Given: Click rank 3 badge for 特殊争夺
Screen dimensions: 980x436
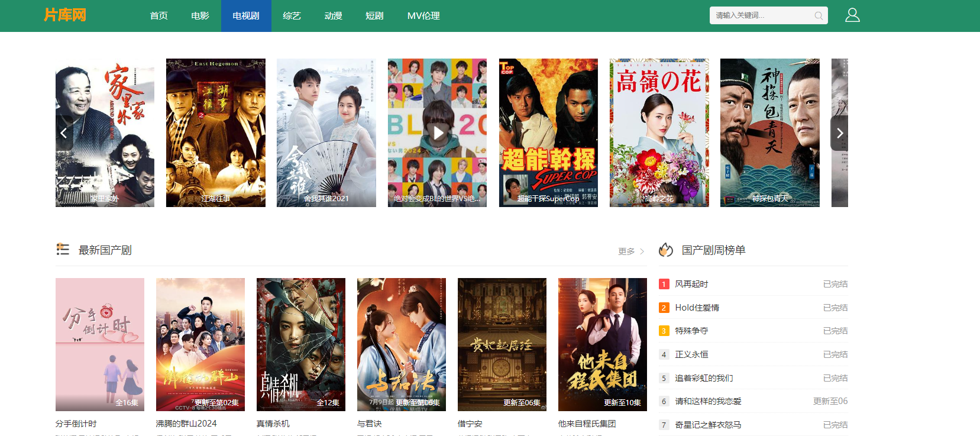Looking at the screenshot, I should point(664,331).
